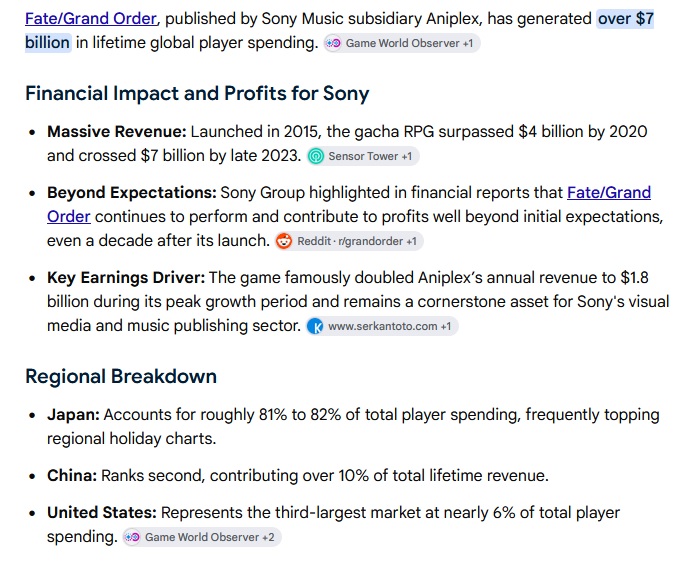Viewport: 697px width, 569px height.
Task: Click the 'Regional Breakdown' heading
Action: 121,376
